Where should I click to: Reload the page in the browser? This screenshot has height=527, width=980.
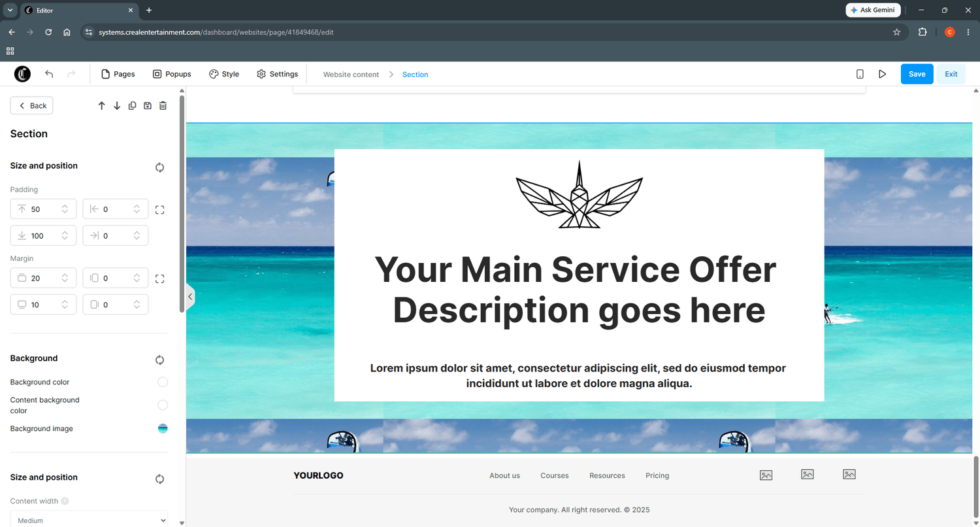(48, 32)
